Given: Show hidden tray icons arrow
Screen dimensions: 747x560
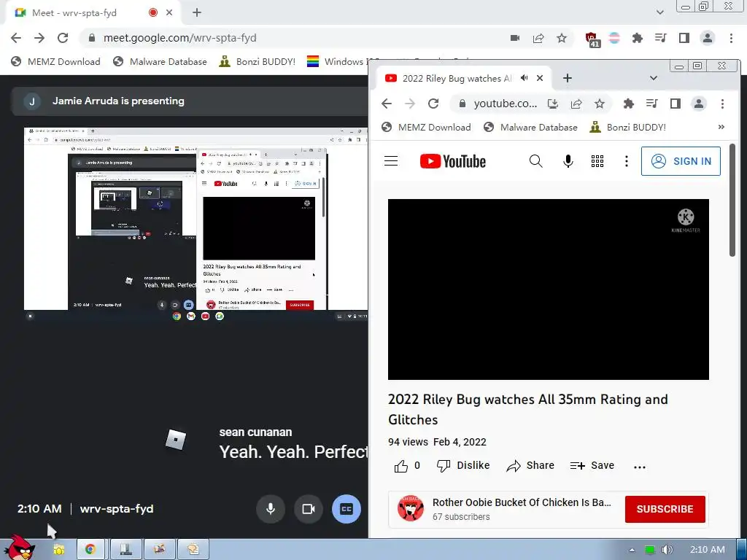Looking at the screenshot, I should 632,550.
